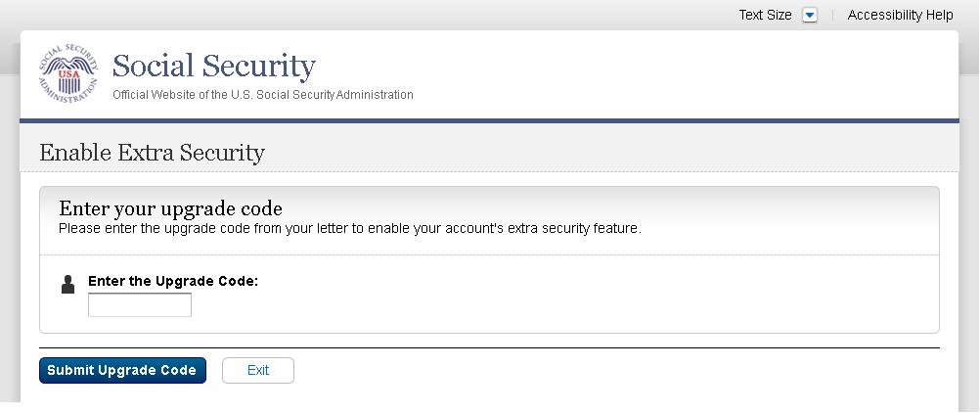Click the Text Size label

click(x=765, y=15)
